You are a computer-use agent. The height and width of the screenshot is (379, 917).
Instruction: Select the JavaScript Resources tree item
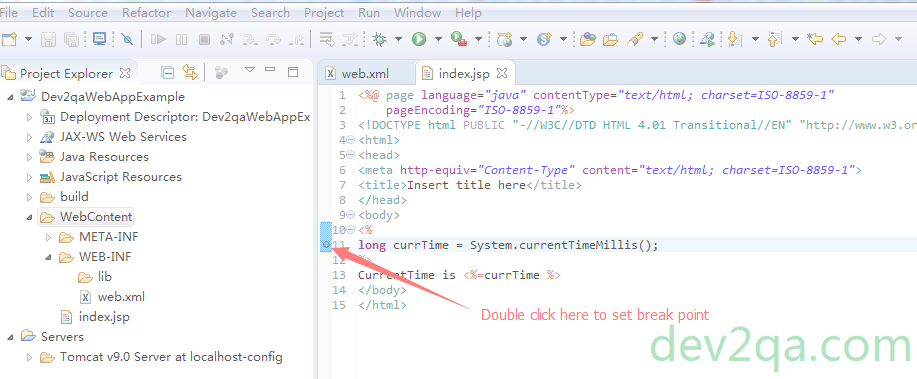[x=120, y=177]
